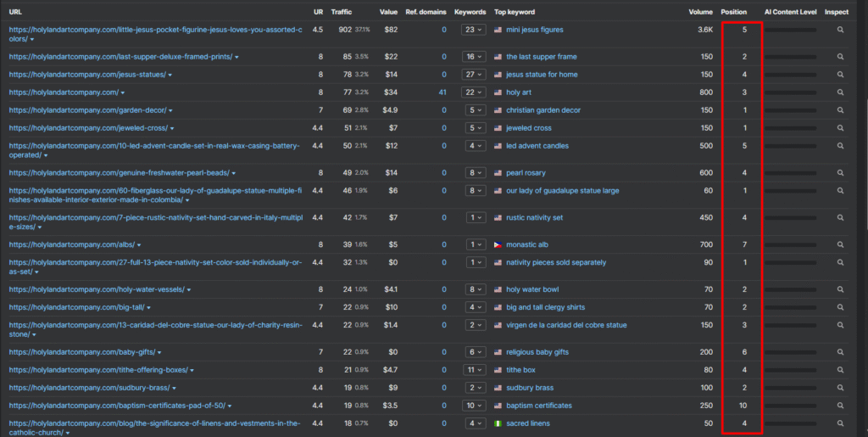
Task: Click Inspect magnifier on the albs row
Action: pyautogui.click(x=840, y=244)
